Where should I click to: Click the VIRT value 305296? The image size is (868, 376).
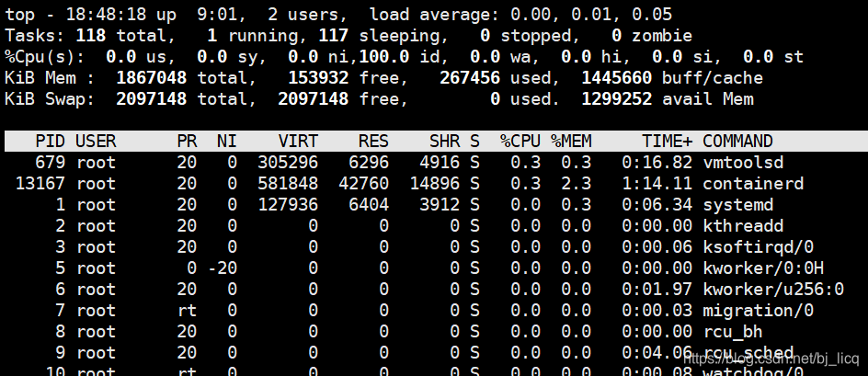tap(288, 162)
